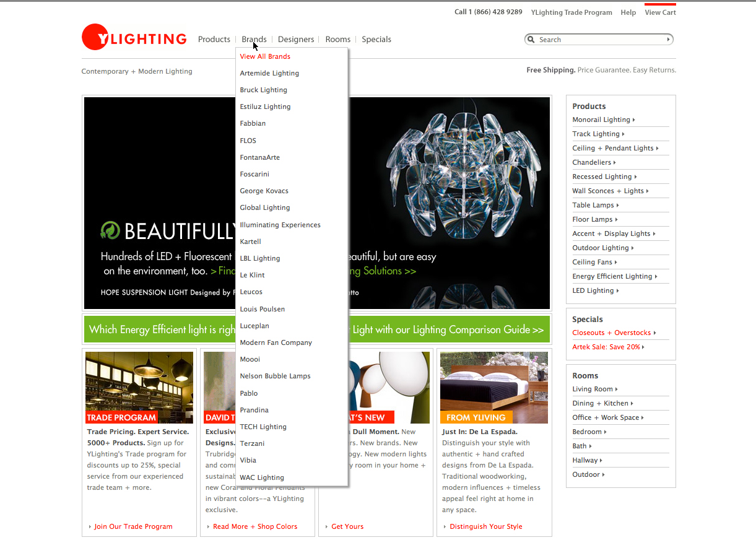This screenshot has height=540, width=756.
Task: Select View All Brands
Action: (265, 56)
